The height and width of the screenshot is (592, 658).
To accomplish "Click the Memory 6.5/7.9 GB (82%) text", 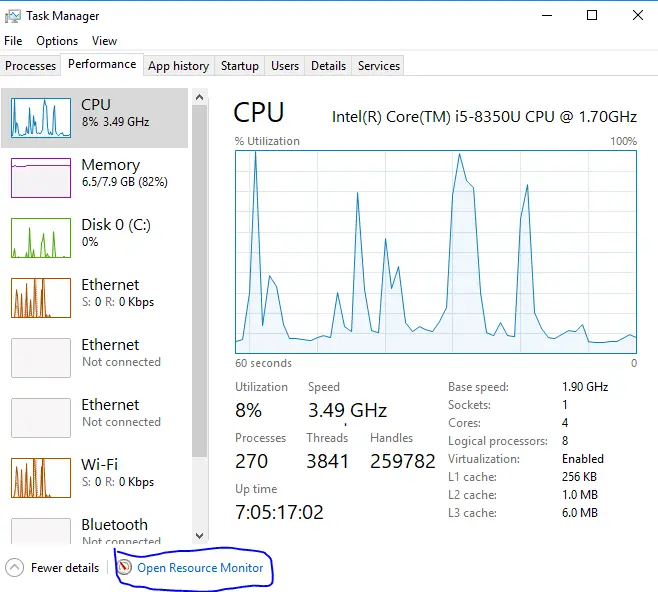I will click(x=125, y=182).
